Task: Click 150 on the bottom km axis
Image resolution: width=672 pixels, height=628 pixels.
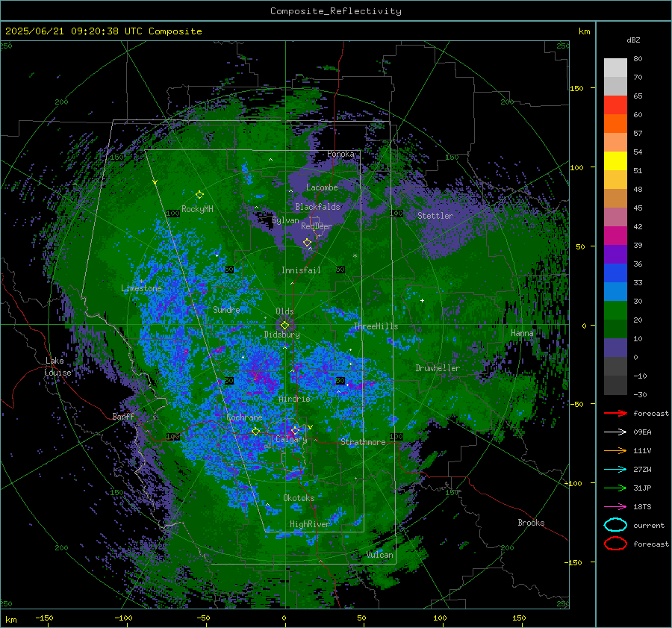Action: 519,618
